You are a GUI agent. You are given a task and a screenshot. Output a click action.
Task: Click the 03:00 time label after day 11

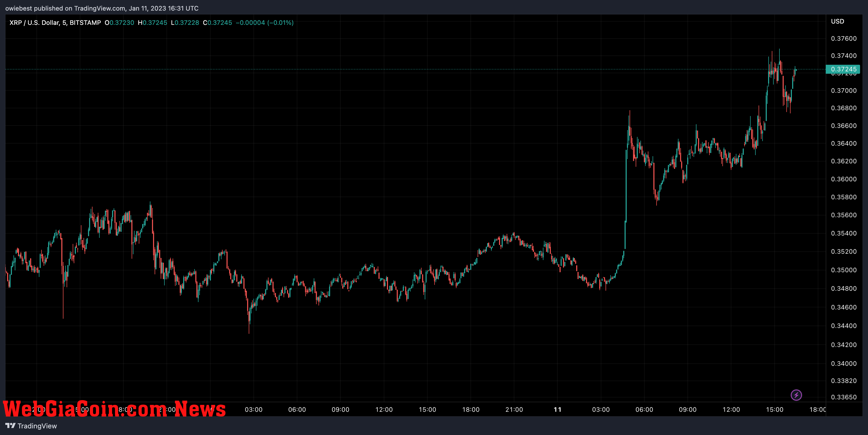click(601, 409)
